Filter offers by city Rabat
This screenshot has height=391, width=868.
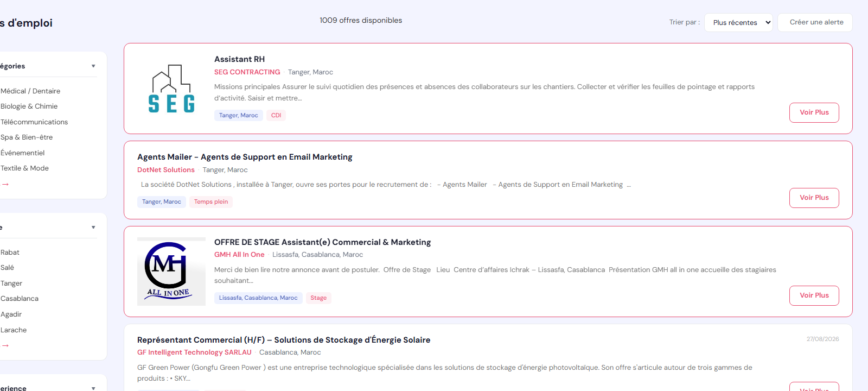coord(10,253)
